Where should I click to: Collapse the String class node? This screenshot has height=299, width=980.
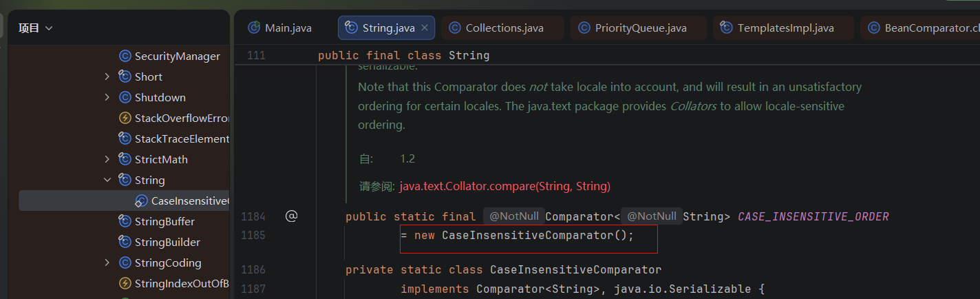pos(107,181)
